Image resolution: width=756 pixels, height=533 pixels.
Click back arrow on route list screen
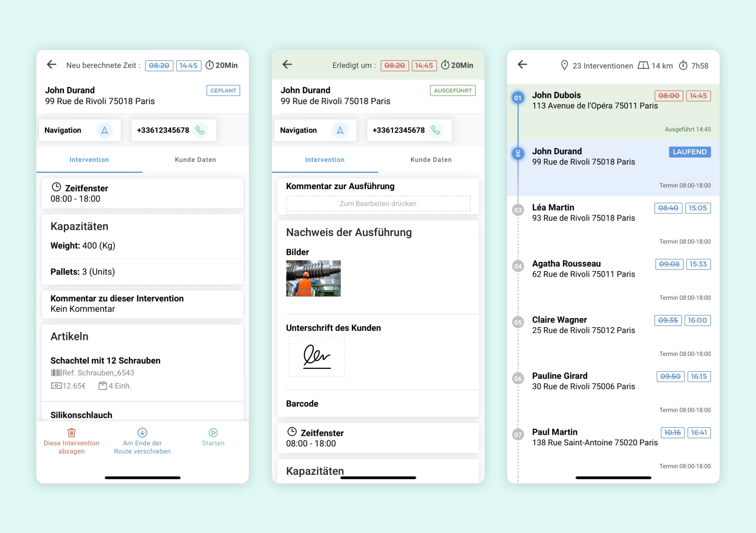click(522, 65)
